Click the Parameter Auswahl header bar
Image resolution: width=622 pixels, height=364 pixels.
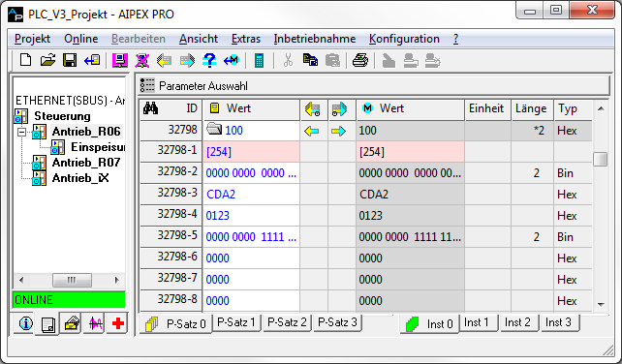coord(374,85)
